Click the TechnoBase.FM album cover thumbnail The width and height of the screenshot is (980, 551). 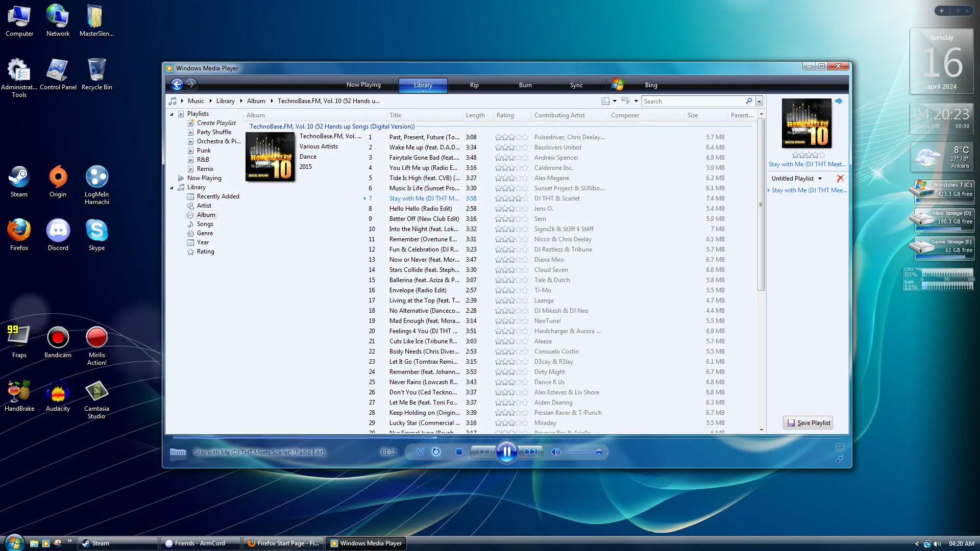click(270, 157)
